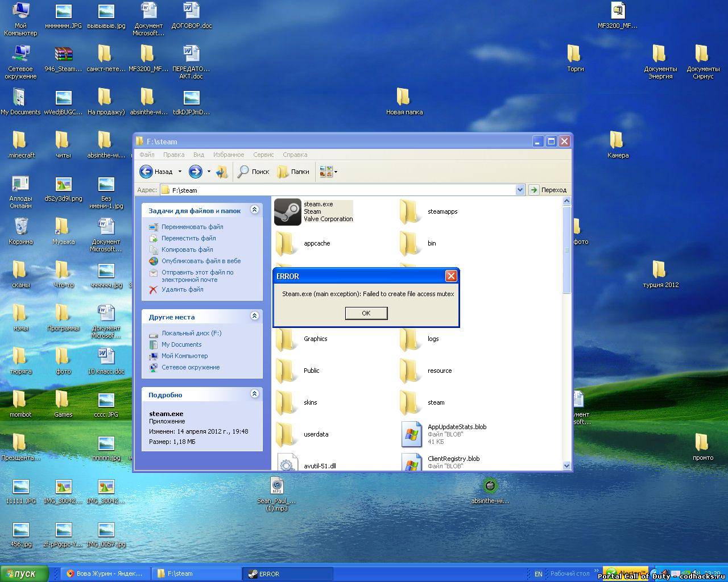Image resolution: width=728 pixels, height=582 pixels.
Task: Select турция 2012 desktop folder
Action: (x=660, y=274)
